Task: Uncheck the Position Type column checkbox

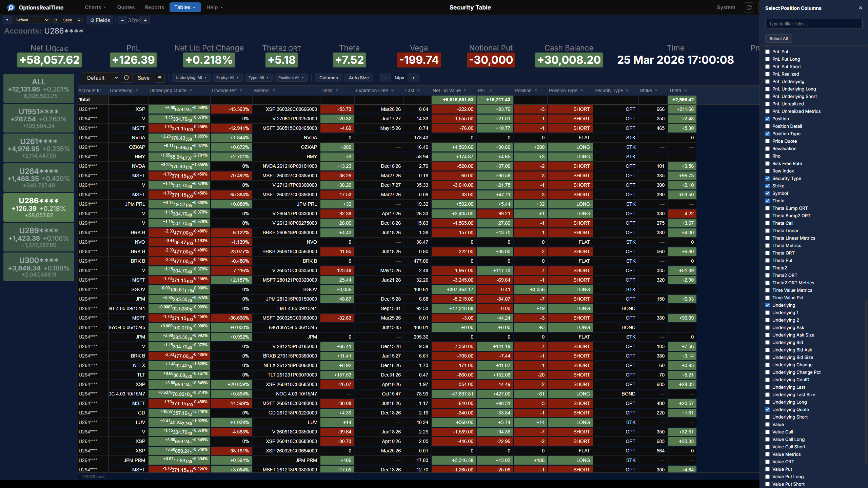Action: coord(768,134)
